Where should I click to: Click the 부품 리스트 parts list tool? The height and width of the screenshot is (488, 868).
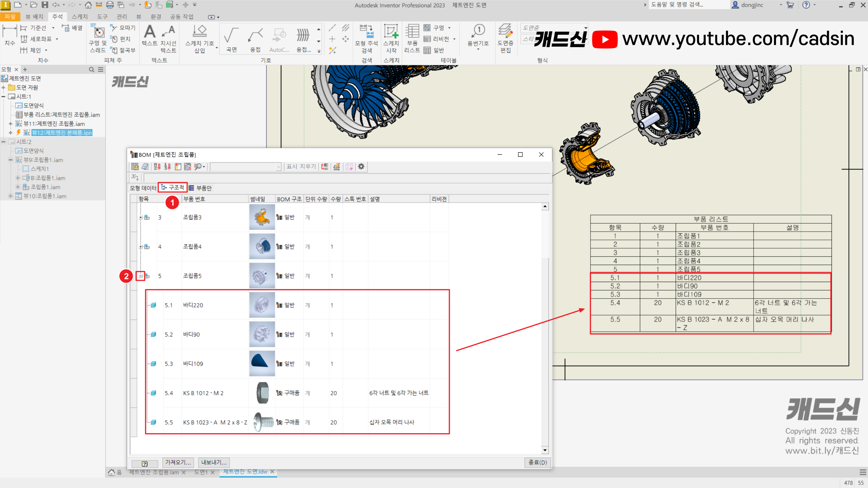pos(412,39)
